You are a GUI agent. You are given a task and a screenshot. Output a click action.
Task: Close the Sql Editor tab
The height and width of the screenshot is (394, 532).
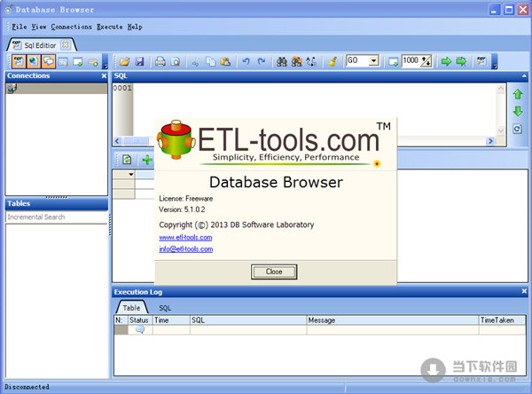65,45
